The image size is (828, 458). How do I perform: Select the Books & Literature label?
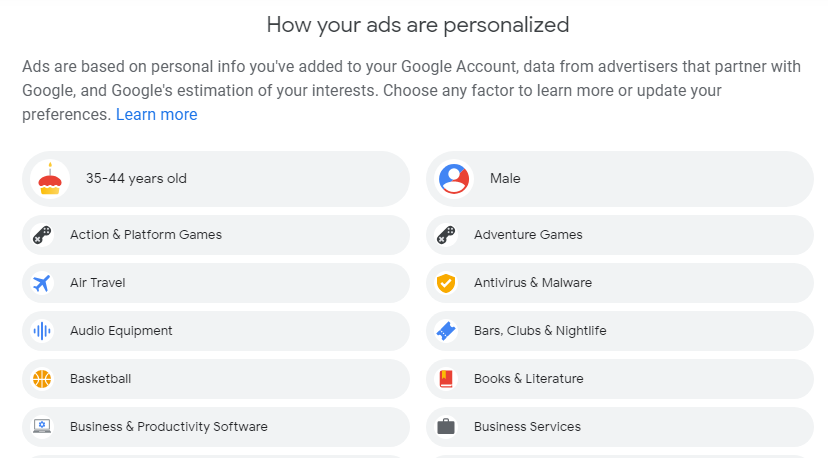528,379
